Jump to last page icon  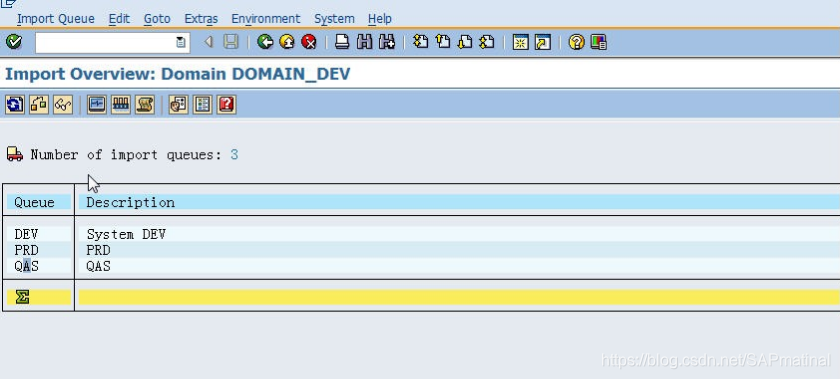click(487, 42)
